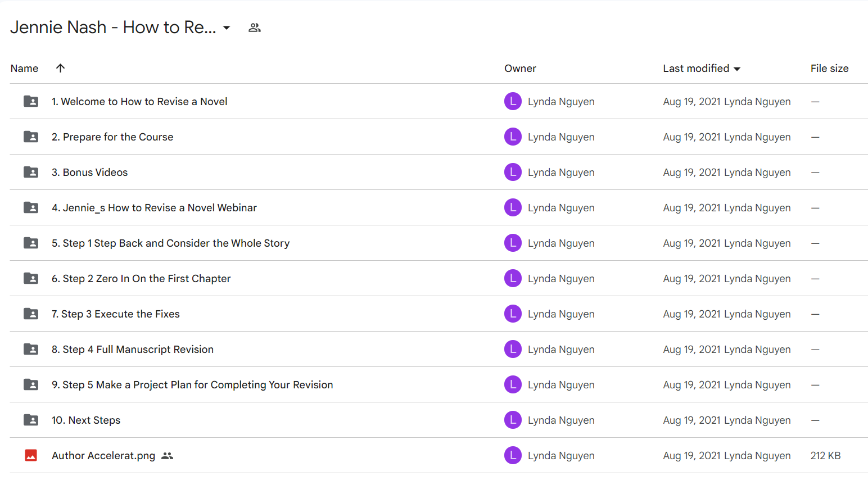Screen dimensions: 868x503
Task: Open '4. Jennie_s How to Revise a Novel Webinar'
Action: (x=154, y=208)
